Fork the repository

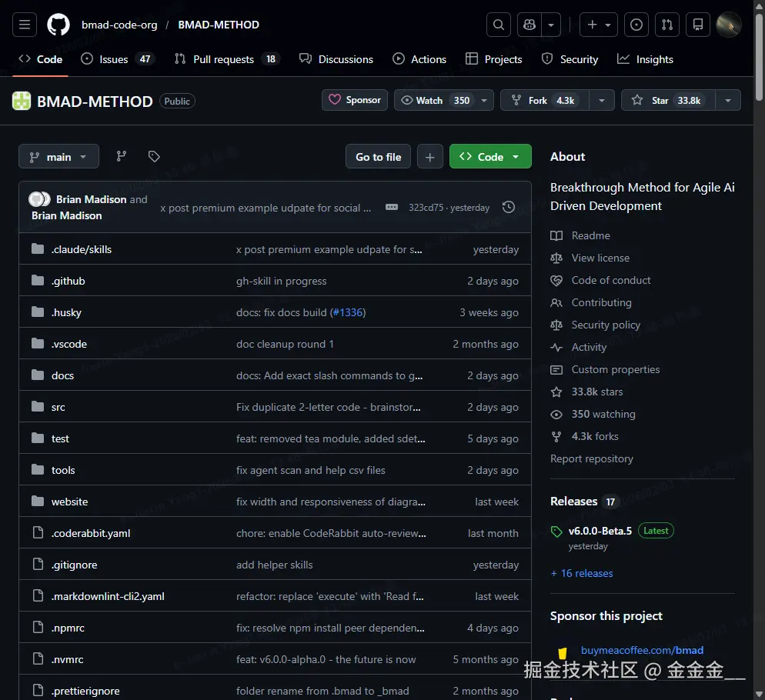(x=544, y=100)
